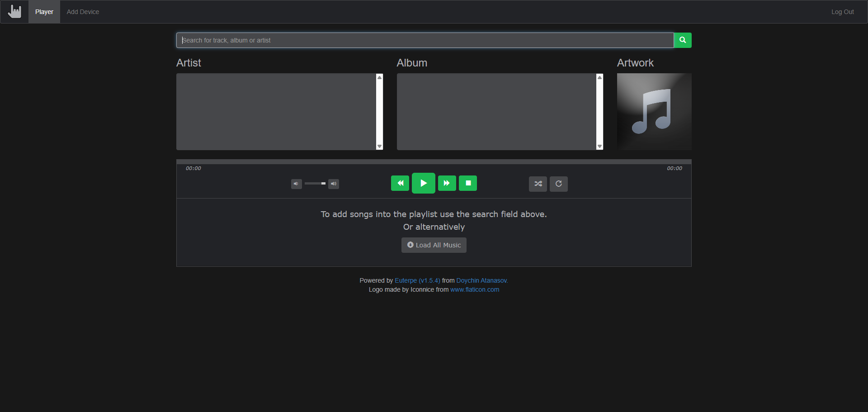Open the Add Device tab
868x412 pixels.
[83, 12]
